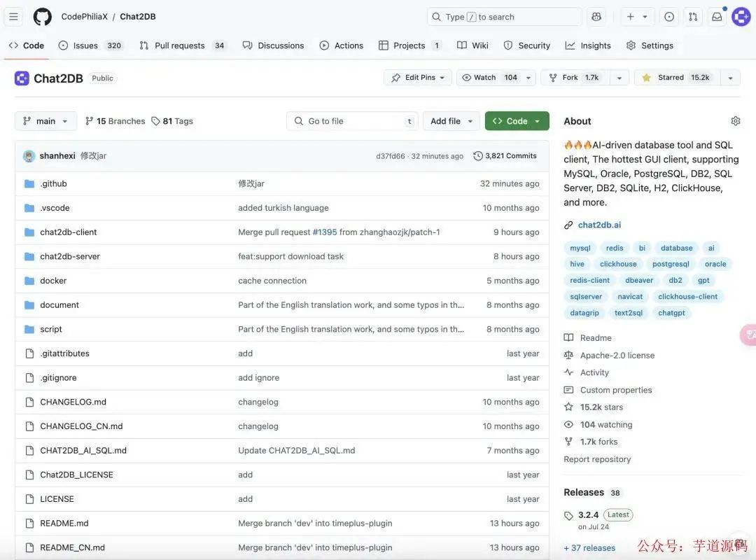The image size is (756, 560).
Task: Click the user avatar in header
Action: point(741,17)
